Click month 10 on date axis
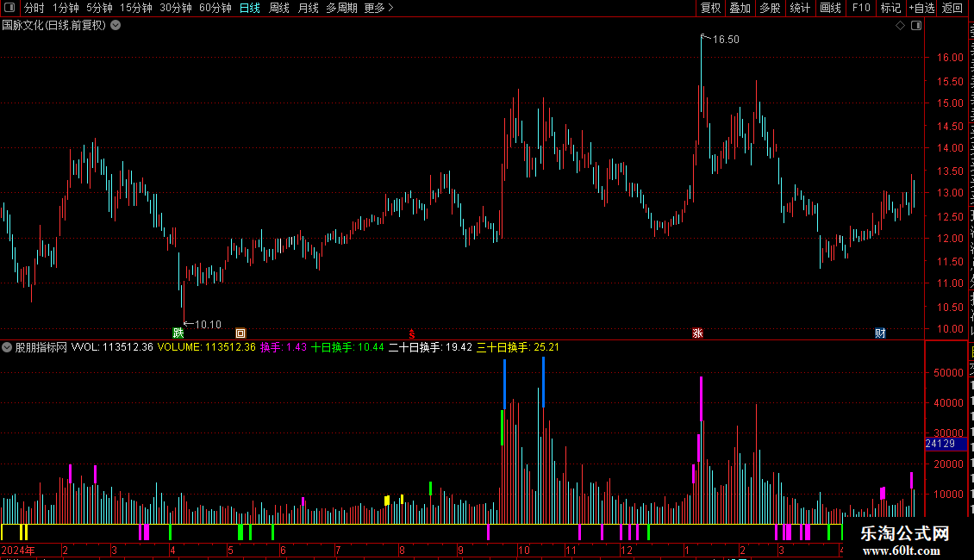 (x=524, y=550)
